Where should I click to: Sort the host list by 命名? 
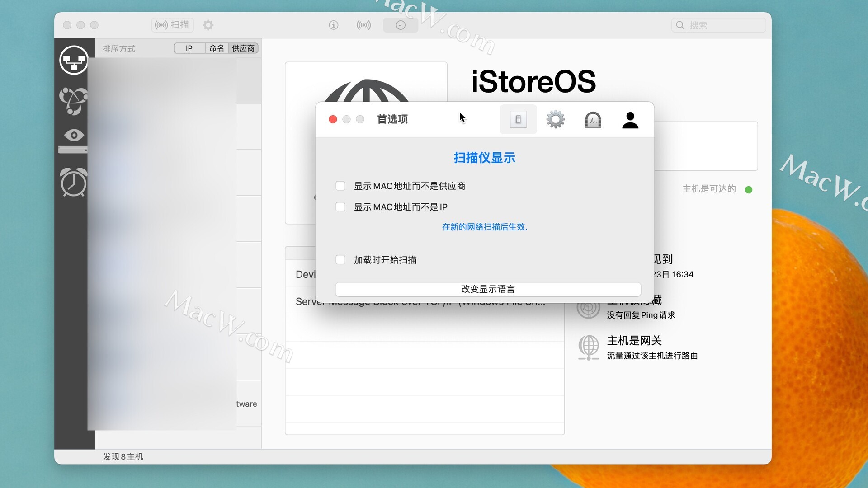tap(217, 48)
